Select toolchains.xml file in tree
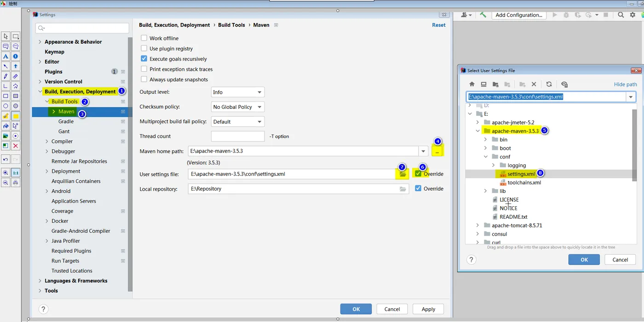 tap(524, 182)
